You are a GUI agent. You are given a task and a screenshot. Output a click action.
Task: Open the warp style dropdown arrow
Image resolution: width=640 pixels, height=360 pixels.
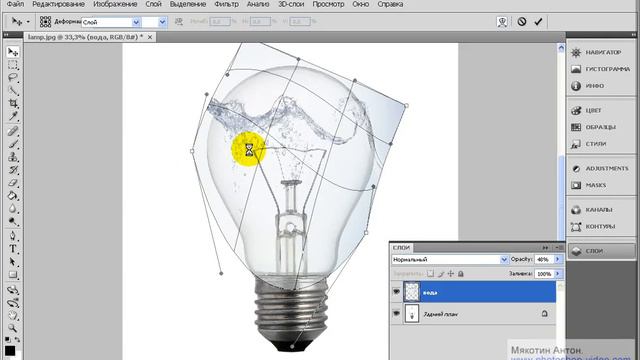pyautogui.click(x=136, y=22)
